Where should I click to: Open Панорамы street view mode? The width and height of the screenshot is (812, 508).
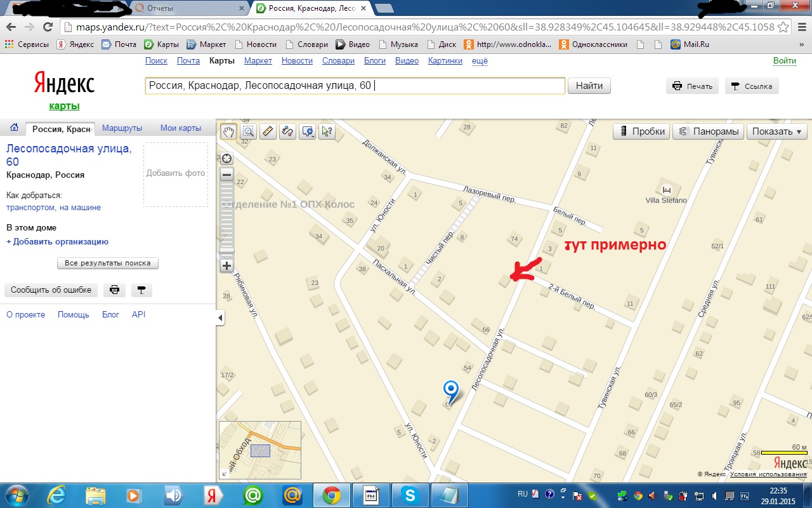point(708,131)
